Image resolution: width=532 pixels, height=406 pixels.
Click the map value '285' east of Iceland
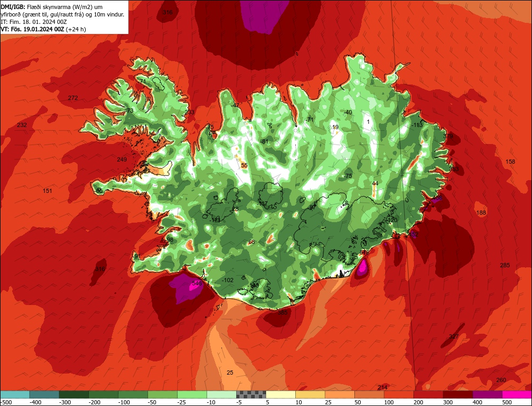[505, 265]
